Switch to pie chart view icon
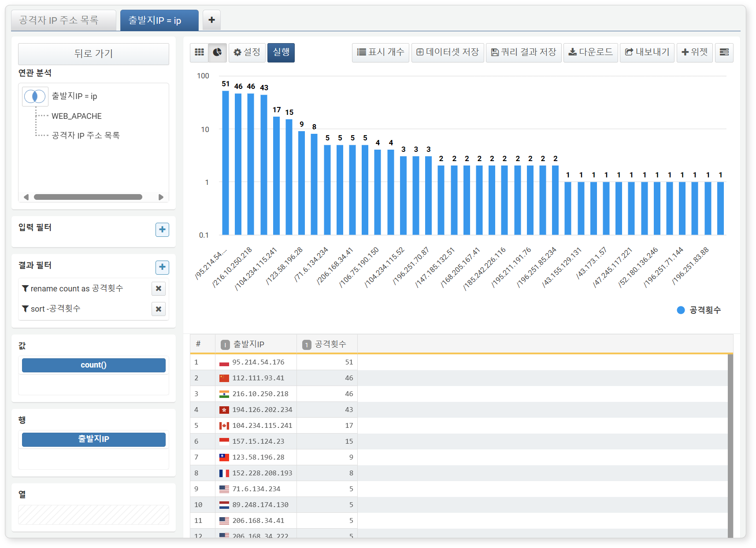This screenshot has height=548, width=756. (x=217, y=52)
